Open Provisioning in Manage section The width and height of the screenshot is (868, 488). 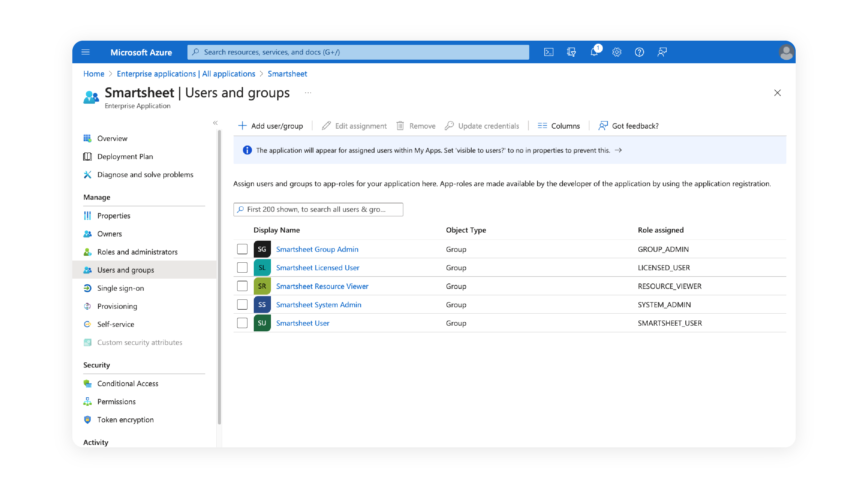coord(117,306)
